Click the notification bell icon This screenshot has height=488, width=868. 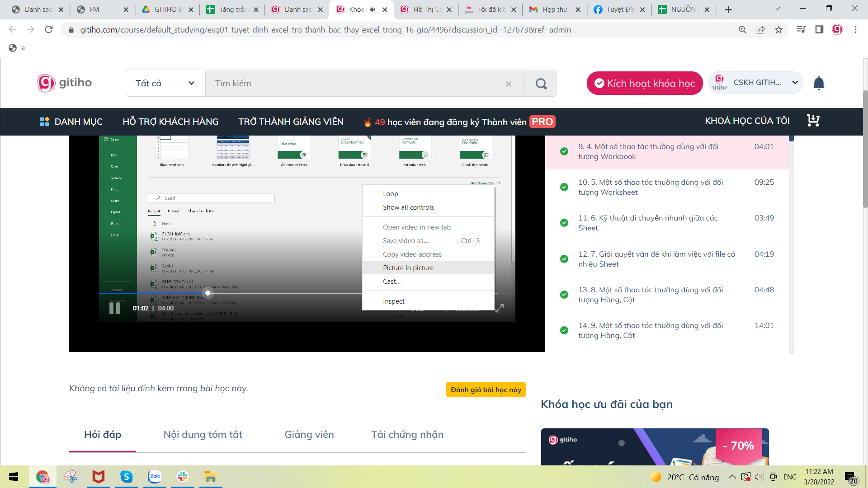(819, 83)
